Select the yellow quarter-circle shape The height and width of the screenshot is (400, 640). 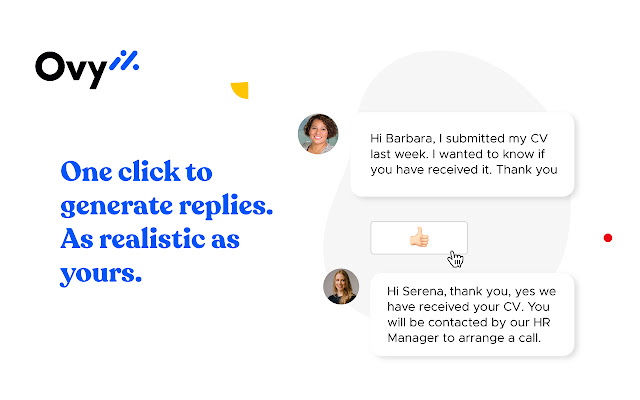[240, 90]
